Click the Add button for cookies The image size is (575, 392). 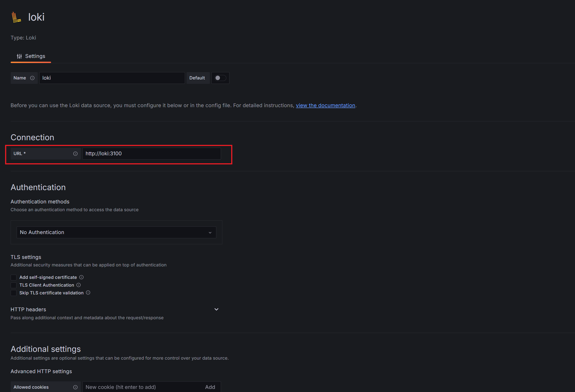210,387
